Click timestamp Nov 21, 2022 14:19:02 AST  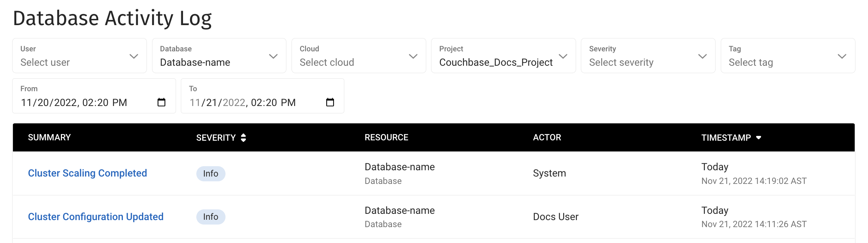pyautogui.click(x=754, y=181)
